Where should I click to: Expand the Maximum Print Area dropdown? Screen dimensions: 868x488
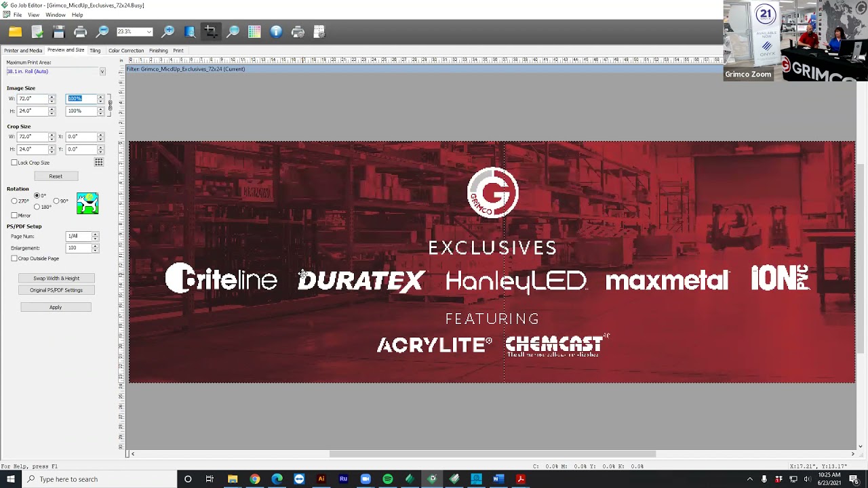102,72
